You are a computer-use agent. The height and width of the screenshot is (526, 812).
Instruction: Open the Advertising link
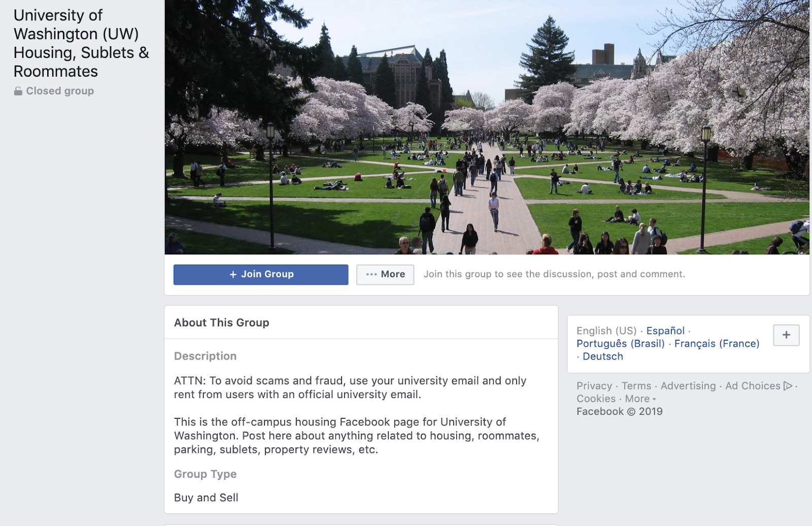click(x=688, y=386)
